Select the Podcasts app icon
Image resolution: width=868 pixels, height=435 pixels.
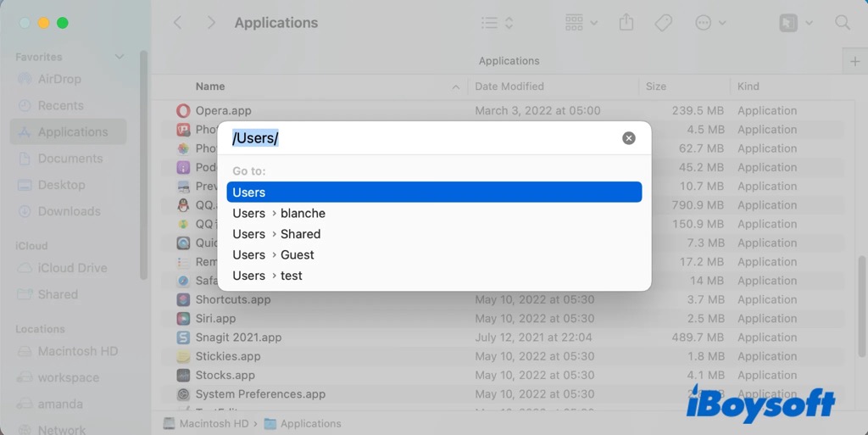183,167
